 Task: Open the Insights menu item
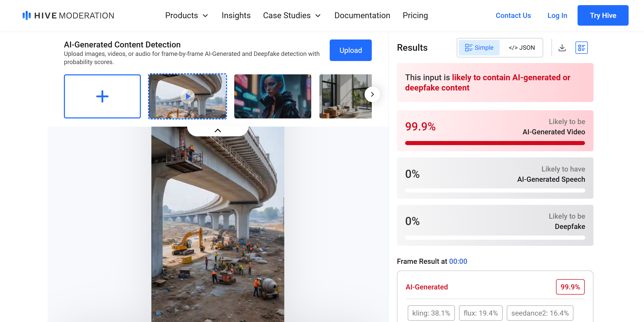(236, 15)
